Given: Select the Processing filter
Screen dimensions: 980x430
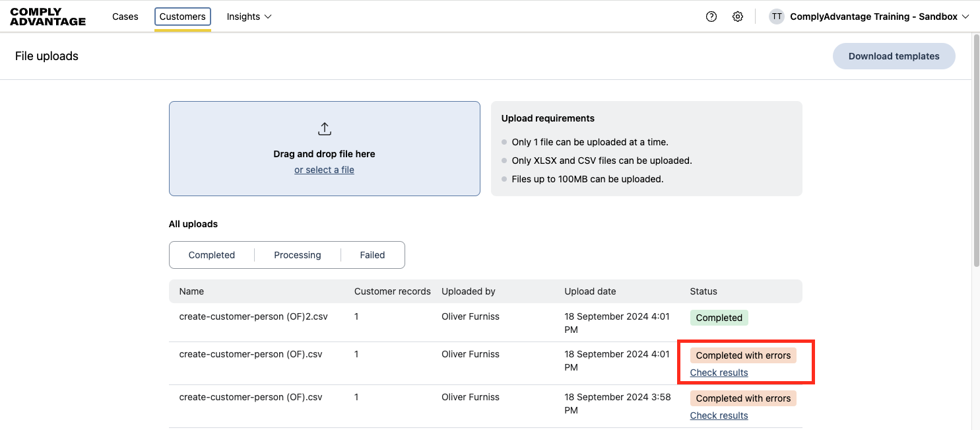Looking at the screenshot, I should (x=297, y=254).
